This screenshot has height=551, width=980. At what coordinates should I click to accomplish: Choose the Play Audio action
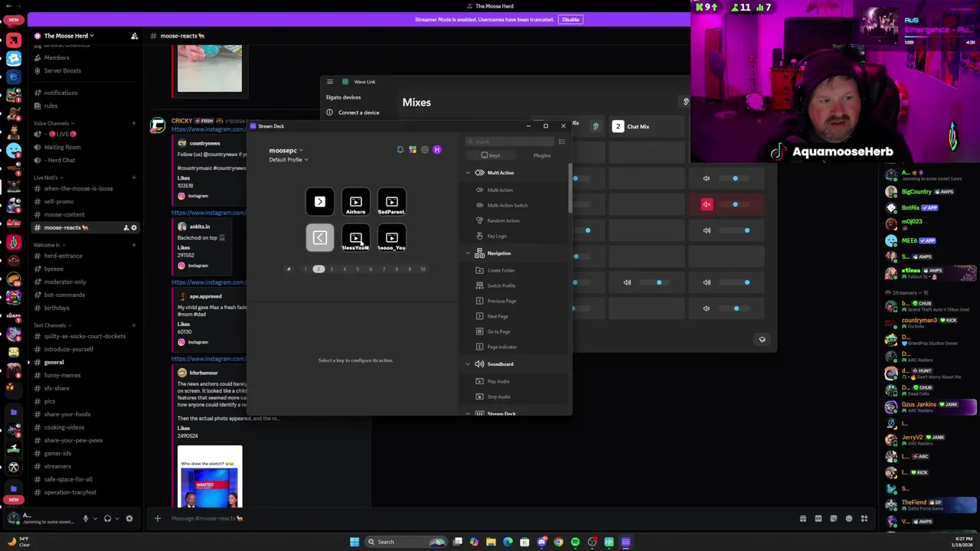coord(498,381)
